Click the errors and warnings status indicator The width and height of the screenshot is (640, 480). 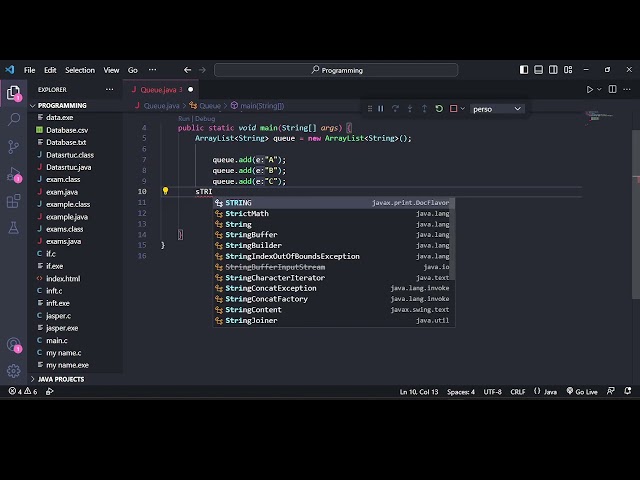23,391
